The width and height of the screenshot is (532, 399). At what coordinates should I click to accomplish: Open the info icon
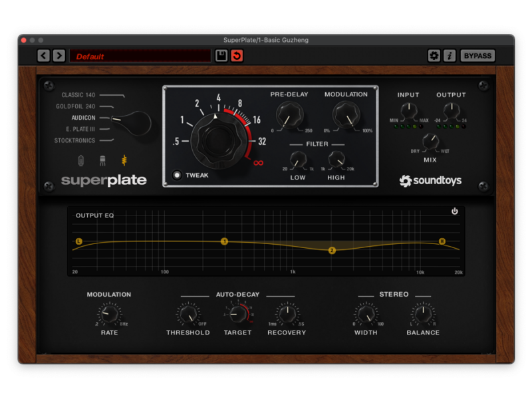coord(450,56)
